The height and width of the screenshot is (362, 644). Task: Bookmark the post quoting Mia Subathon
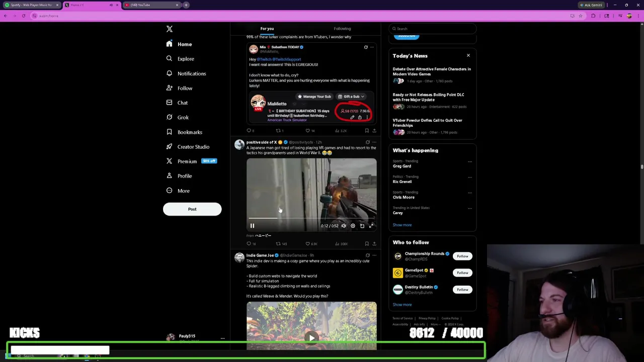click(x=367, y=131)
